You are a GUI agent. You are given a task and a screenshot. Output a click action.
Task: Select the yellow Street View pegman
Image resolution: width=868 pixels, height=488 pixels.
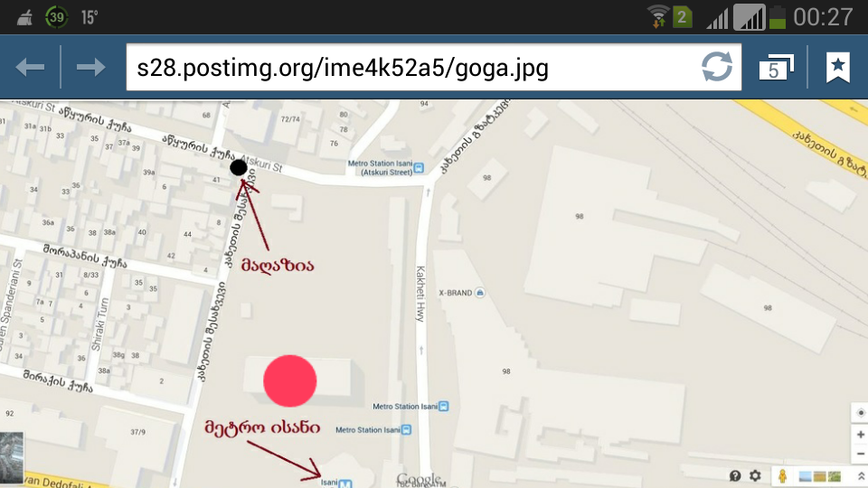pos(782,475)
